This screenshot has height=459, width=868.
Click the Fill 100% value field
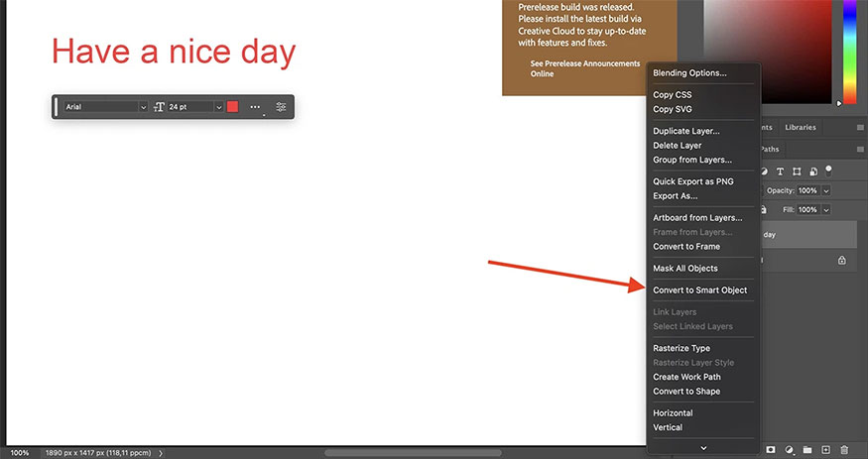pos(808,209)
